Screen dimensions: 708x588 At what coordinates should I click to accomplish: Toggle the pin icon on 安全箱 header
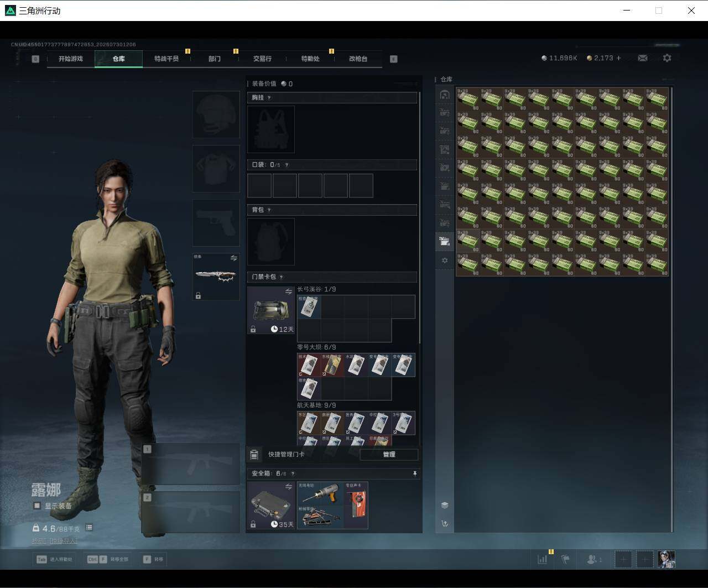(x=415, y=473)
